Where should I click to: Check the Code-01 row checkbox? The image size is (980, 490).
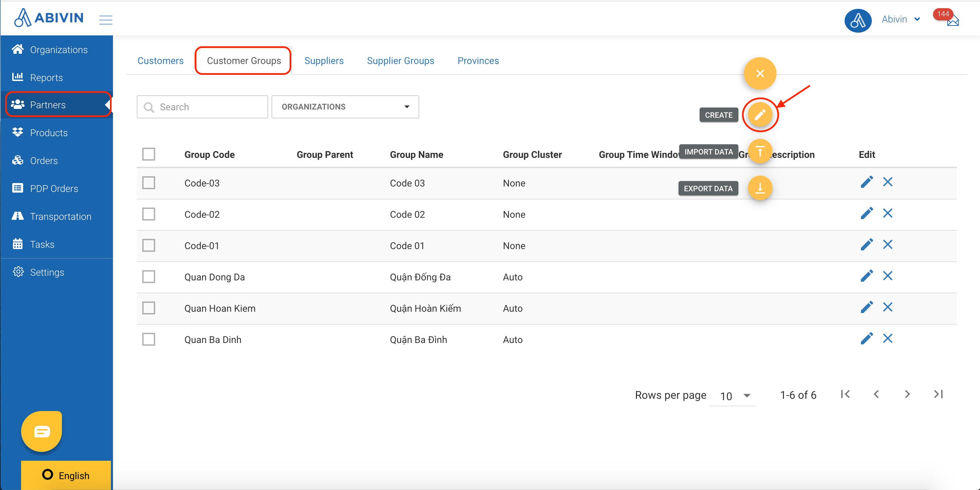tap(148, 245)
